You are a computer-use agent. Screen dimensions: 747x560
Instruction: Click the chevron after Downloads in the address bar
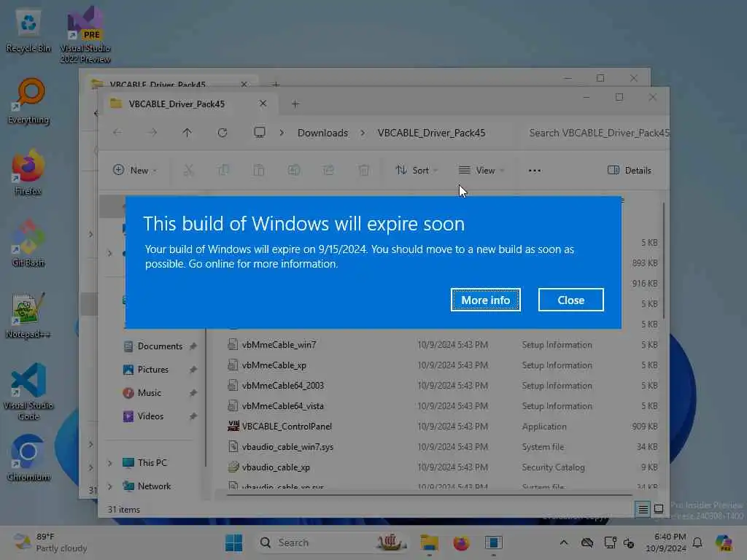(363, 133)
